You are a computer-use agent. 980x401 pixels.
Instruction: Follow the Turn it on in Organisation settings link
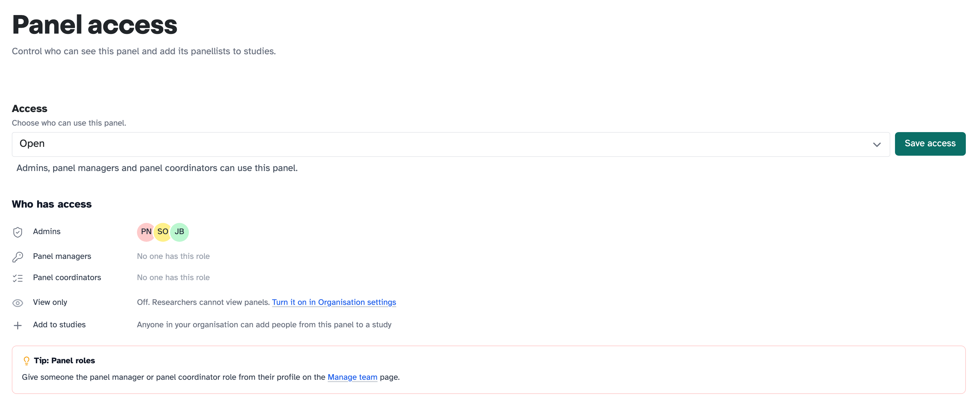click(334, 302)
